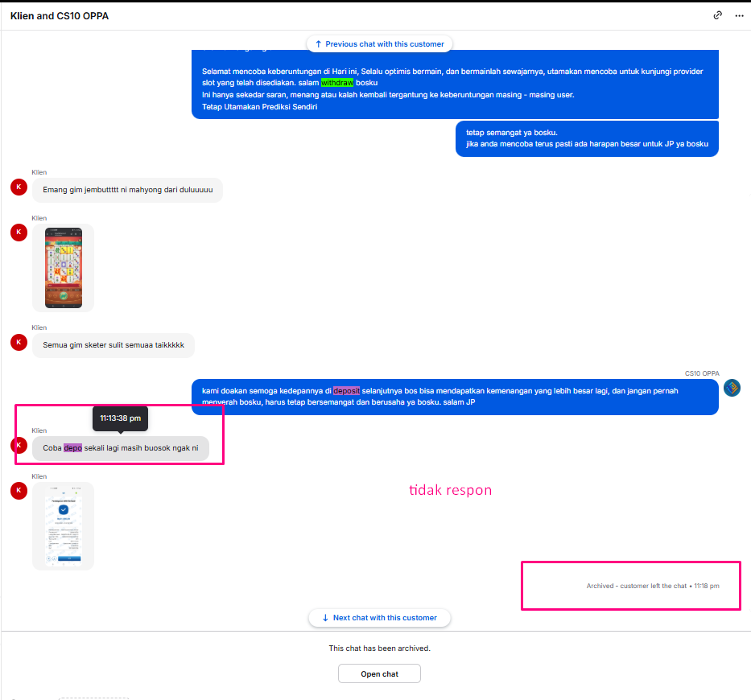Click highlighted word 'depo' in customer message
This screenshot has width=751, height=700.
(x=72, y=448)
